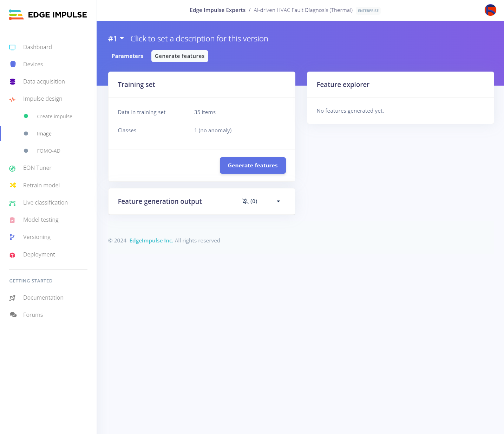
Task: Switch to the Parameters tab
Action: point(127,56)
